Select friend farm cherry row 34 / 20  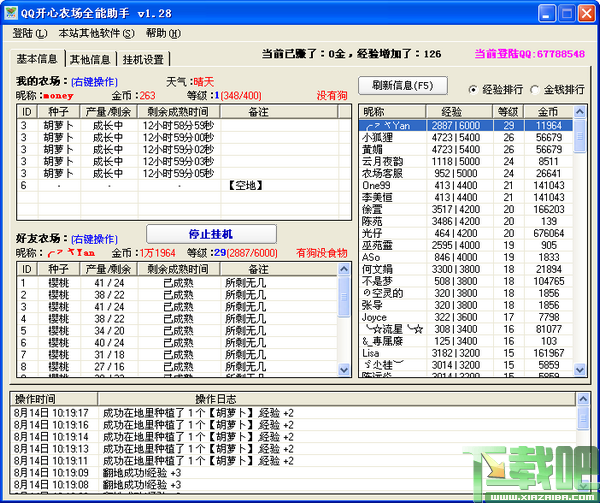click(x=178, y=331)
